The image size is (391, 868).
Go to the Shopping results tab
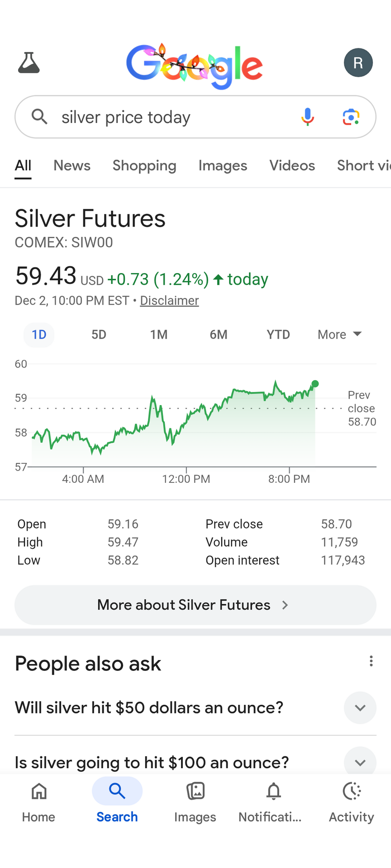point(144,165)
